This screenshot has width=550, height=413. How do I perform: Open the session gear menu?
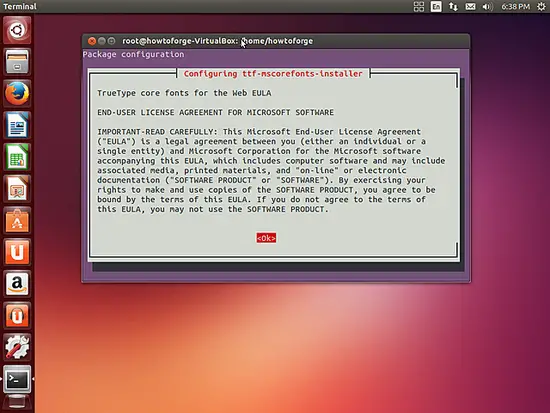pos(542,6)
